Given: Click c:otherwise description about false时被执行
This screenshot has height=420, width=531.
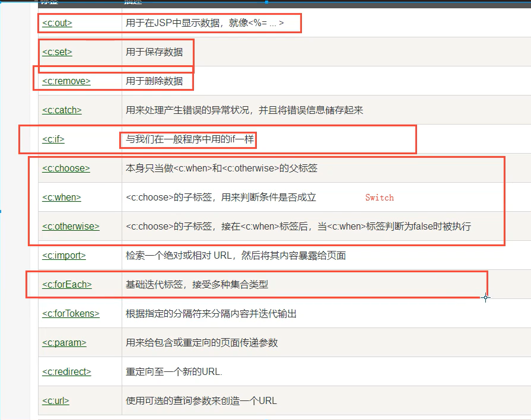Looking at the screenshot, I should click(x=298, y=227).
